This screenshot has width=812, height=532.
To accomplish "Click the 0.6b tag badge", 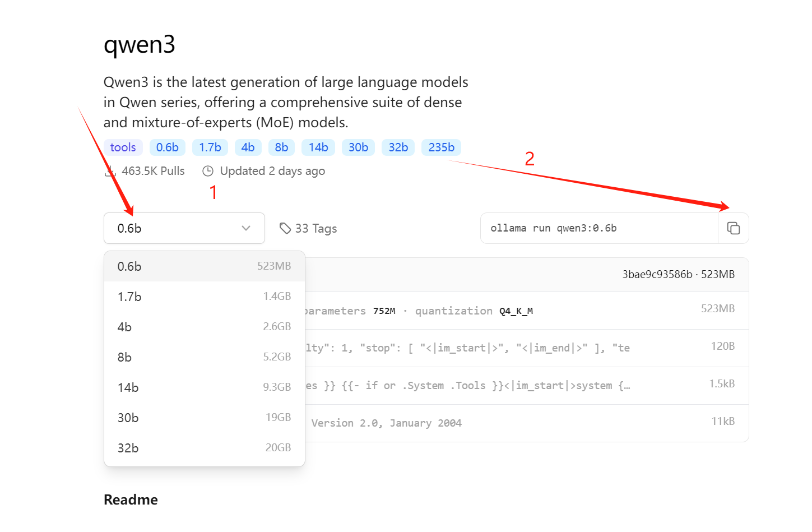I will pyautogui.click(x=168, y=147).
